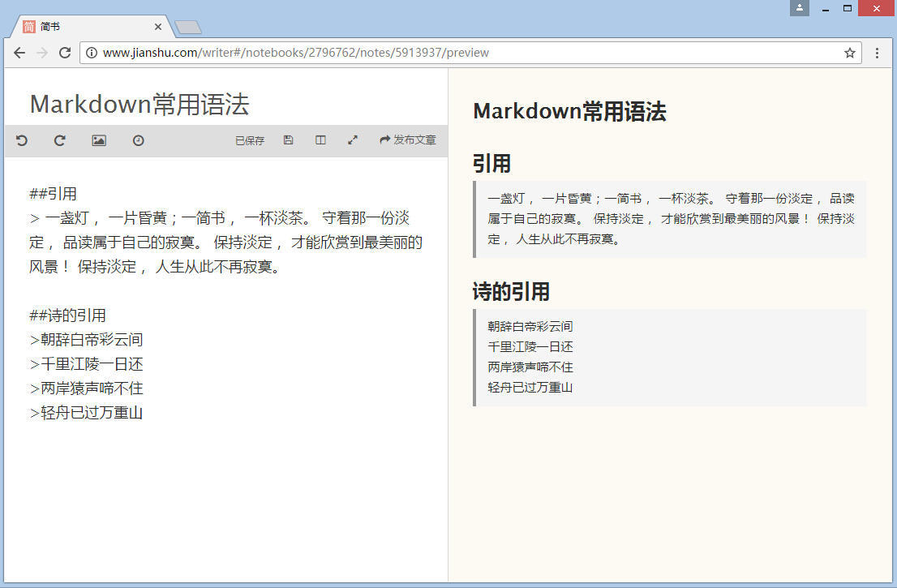Close the 简书 tab
This screenshot has height=588, width=897.
pos(158,27)
